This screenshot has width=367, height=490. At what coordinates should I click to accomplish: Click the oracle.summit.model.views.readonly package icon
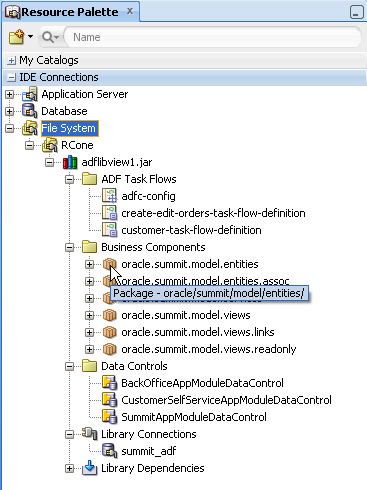[x=109, y=349]
